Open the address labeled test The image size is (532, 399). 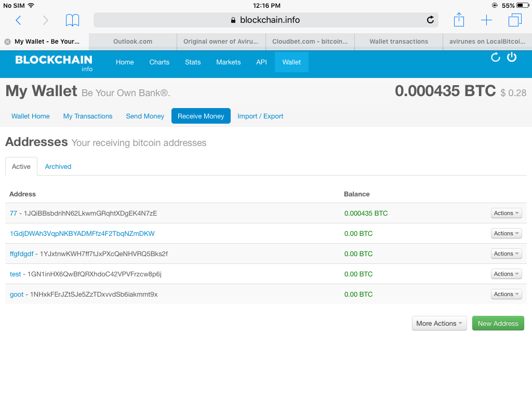coord(15,274)
